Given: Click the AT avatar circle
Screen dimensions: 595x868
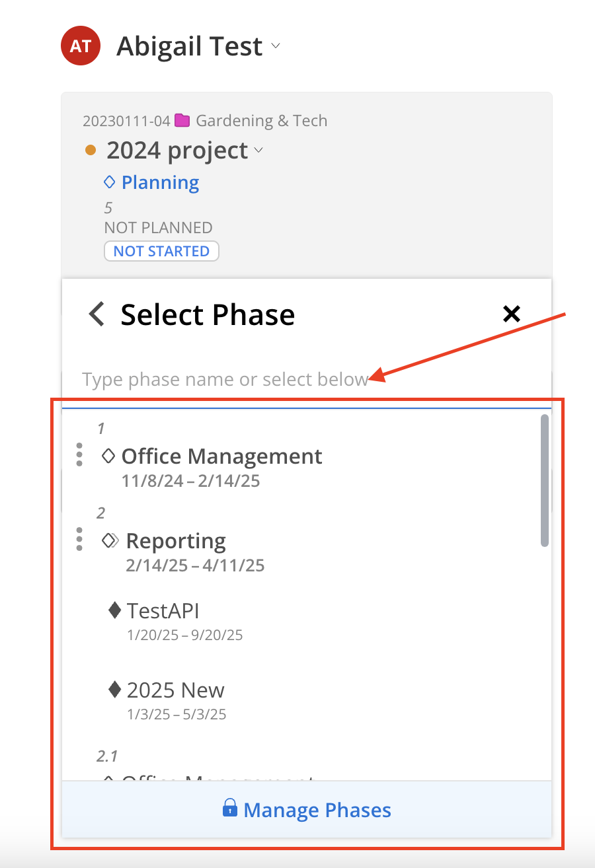Looking at the screenshot, I should click(81, 46).
